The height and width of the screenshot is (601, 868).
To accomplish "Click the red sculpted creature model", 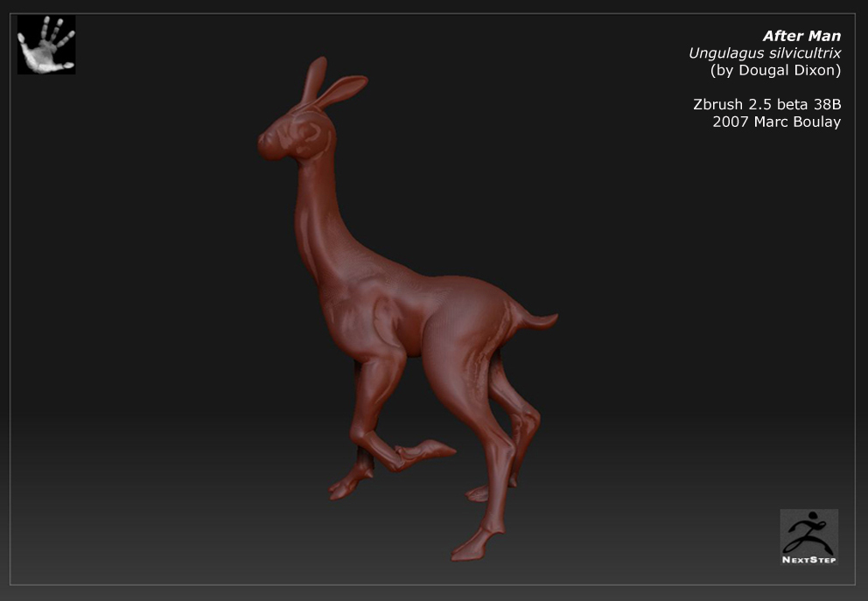I will coord(408,309).
